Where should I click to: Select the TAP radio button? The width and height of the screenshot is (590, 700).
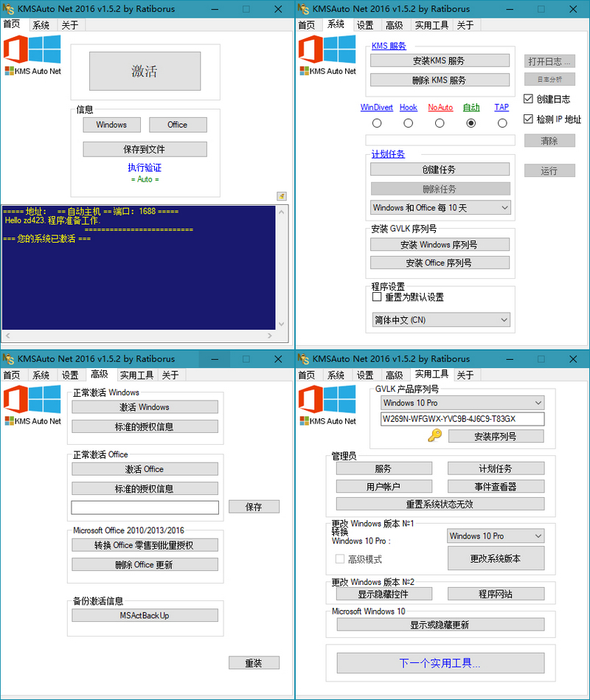point(502,123)
